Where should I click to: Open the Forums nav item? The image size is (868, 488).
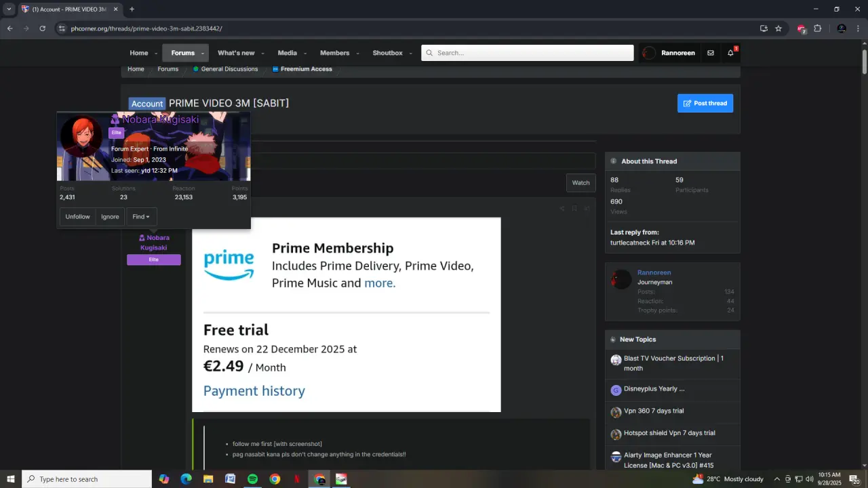pos(183,53)
